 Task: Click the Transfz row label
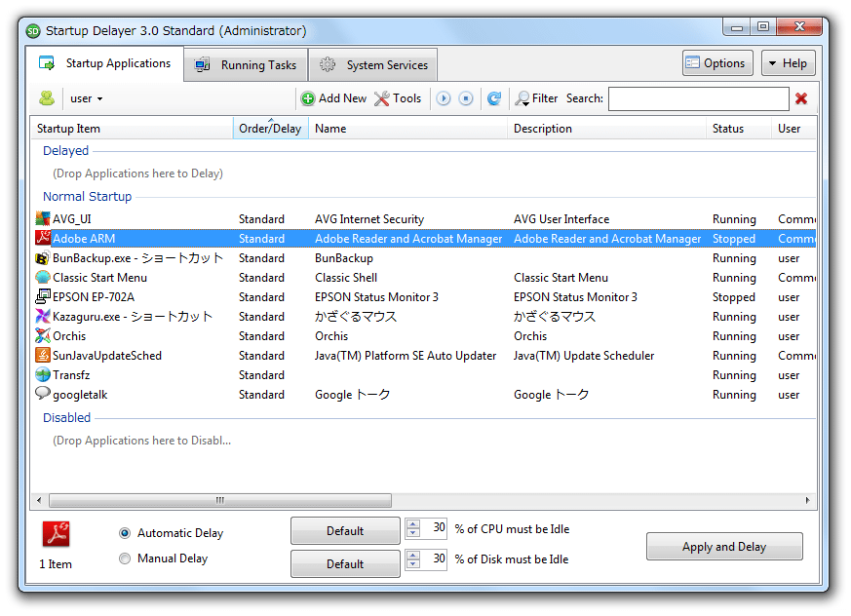click(x=71, y=375)
